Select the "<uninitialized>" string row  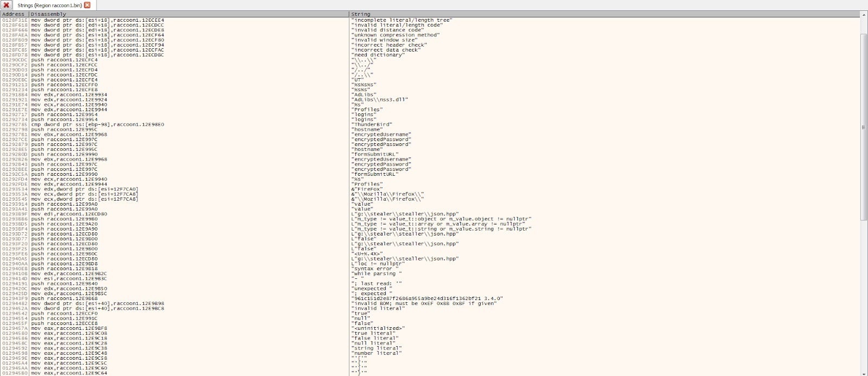378,328
